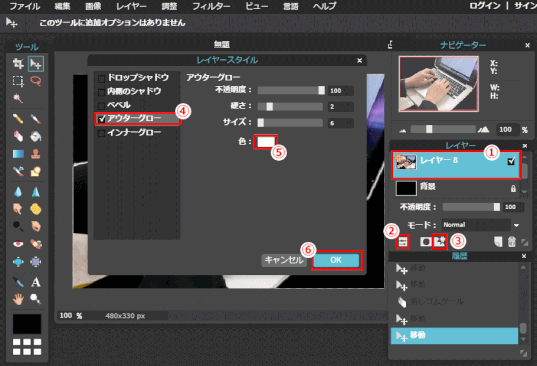Click the outer glow 色 swatch
537x366 pixels.
[266, 141]
